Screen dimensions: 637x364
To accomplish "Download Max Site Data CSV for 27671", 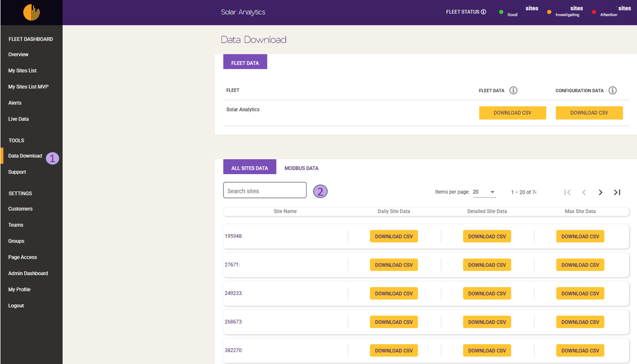I will point(580,265).
